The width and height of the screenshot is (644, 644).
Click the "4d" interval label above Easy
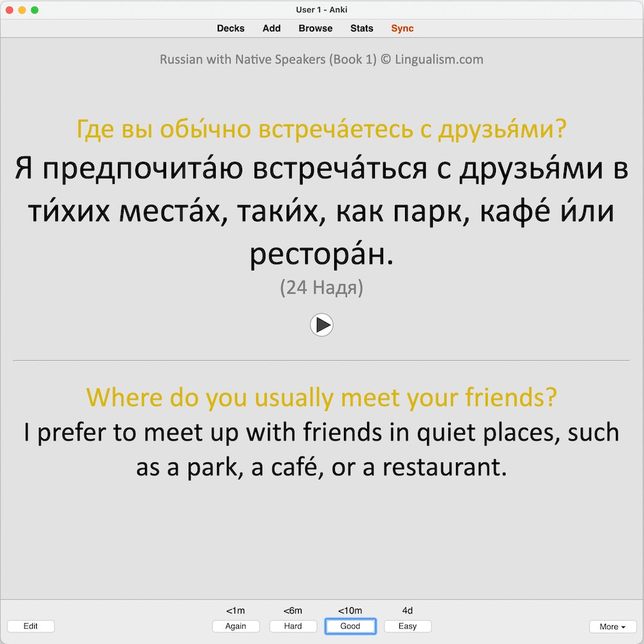click(x=408, y=611)
